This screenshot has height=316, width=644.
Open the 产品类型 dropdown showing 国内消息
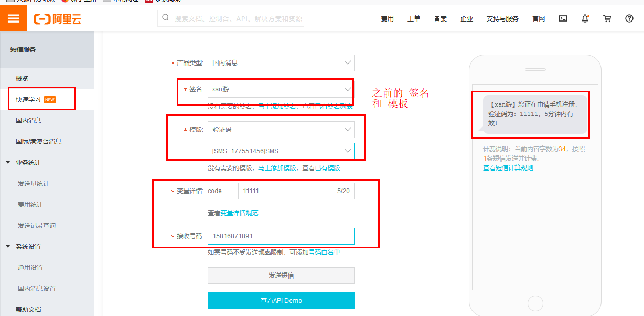tap(281, 62)
